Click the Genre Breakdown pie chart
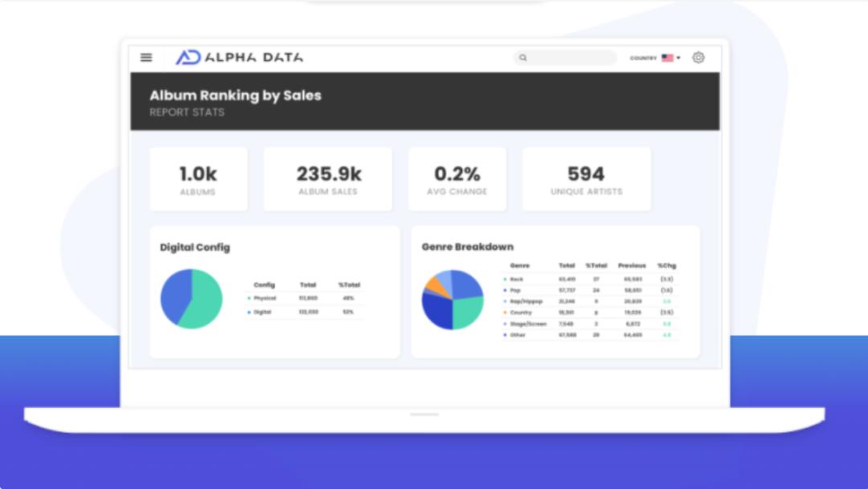 (452, 300)
